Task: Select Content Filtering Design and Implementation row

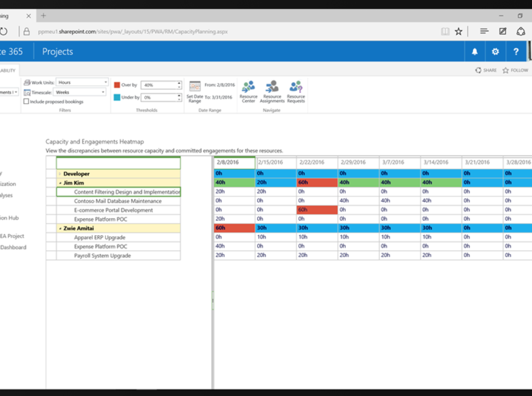Action: click(x=118, y=192)
